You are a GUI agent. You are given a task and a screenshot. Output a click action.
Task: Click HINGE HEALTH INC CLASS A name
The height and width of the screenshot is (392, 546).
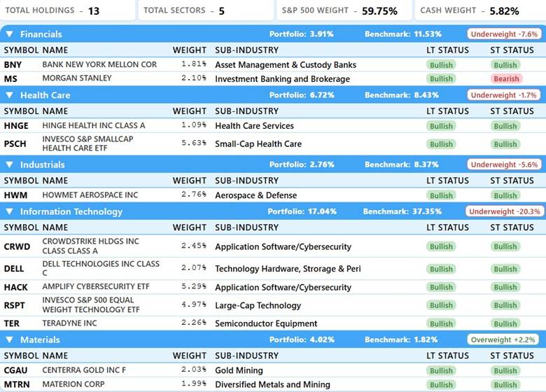94,125
